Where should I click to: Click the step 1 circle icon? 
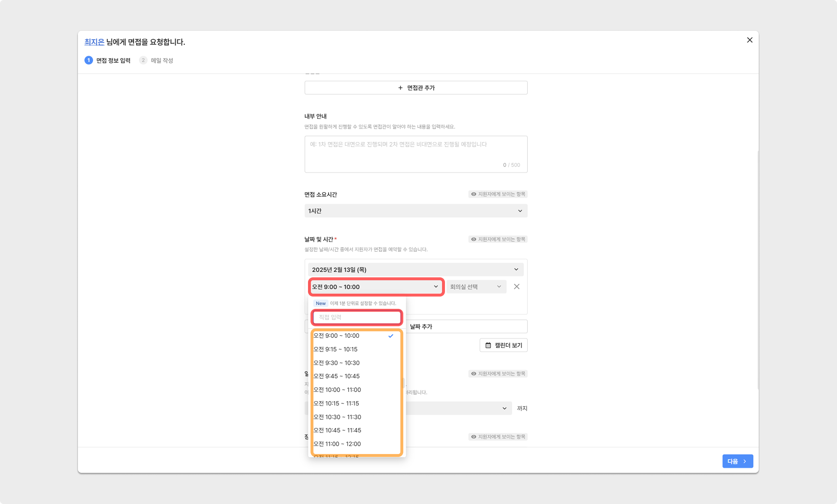(88, 60)
